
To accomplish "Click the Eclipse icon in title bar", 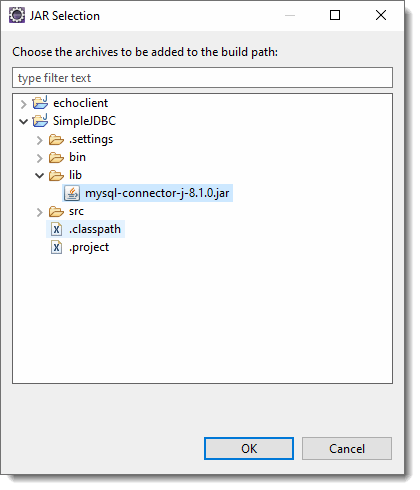I will [x=17, y=15].
